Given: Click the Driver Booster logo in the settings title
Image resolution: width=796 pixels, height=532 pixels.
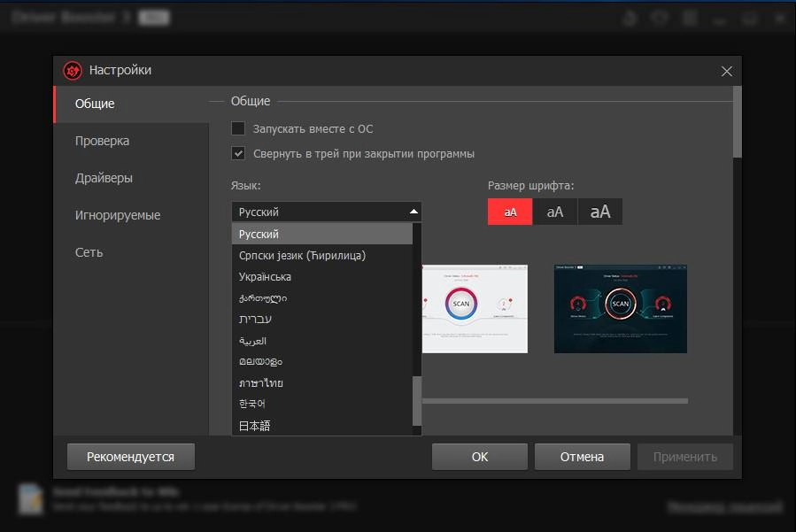Looking at the screenshot, I should pos(73,71).
